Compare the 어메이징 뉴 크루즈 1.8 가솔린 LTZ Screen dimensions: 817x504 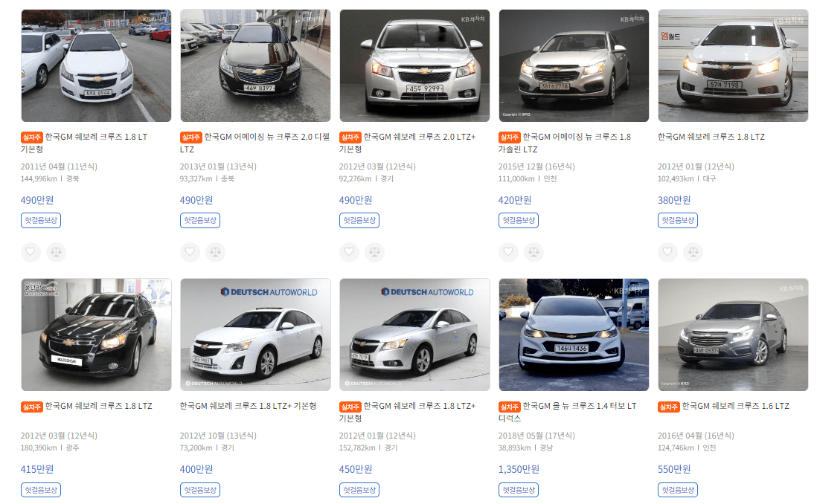(534, 252)
